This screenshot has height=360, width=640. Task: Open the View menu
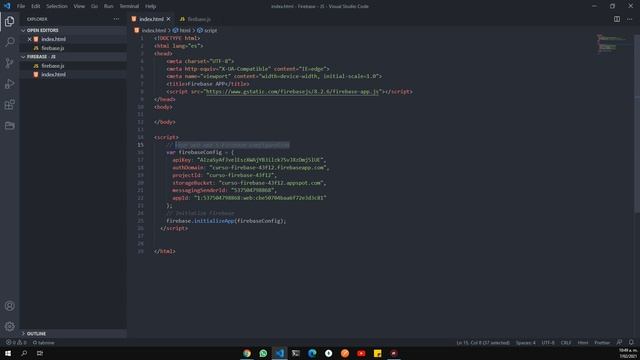(x=79, y=6)
